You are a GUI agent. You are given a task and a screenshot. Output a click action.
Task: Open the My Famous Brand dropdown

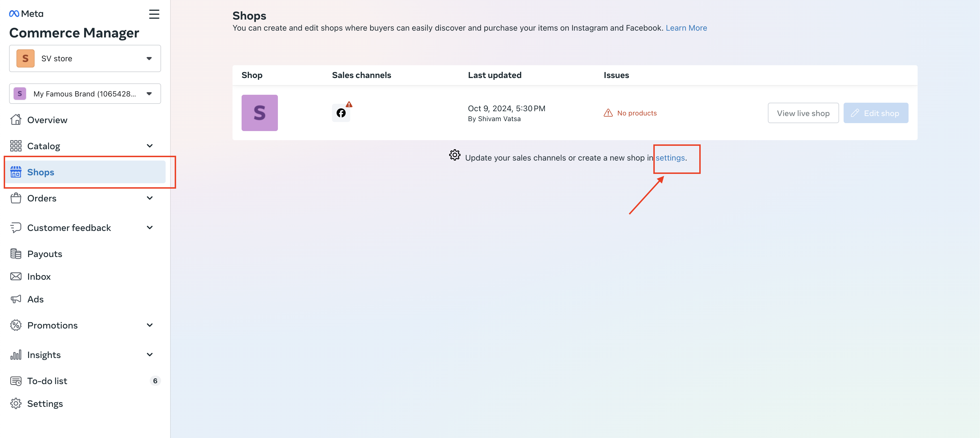[x=85, y=94]
